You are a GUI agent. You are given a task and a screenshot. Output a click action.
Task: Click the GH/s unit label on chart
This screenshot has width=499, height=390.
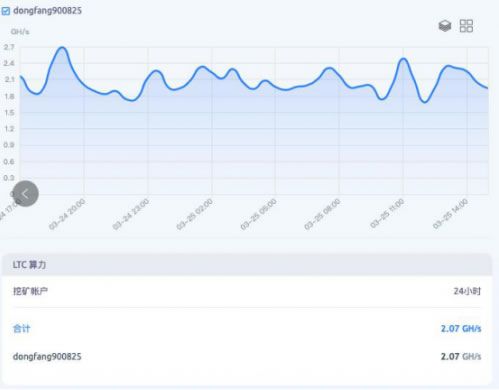20,32
